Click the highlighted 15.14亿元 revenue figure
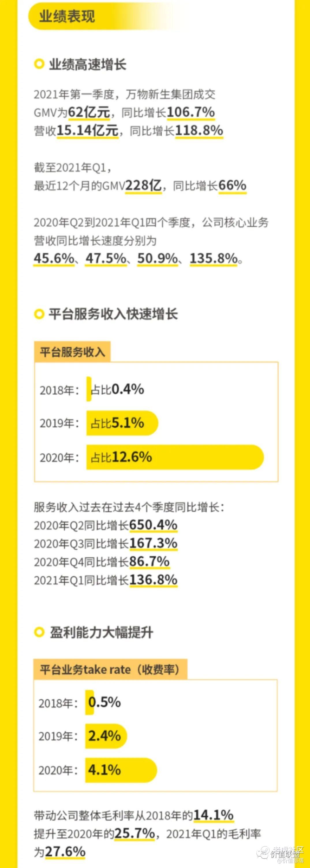 point(87,130)
